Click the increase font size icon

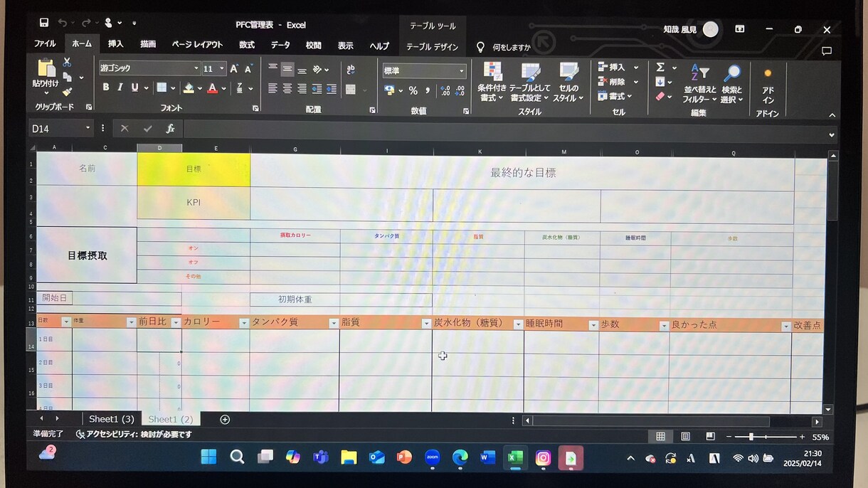(234, 69)
